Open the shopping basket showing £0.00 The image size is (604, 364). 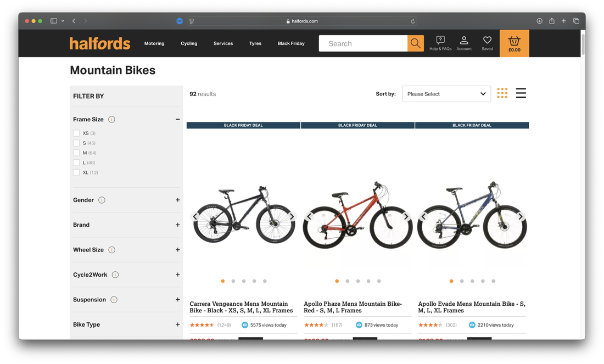click(514, 43)
